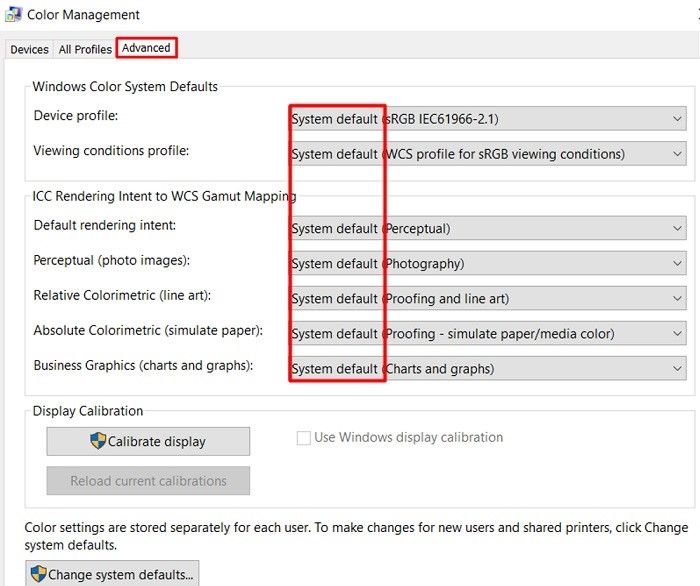Select the Advanced tab

[x=146, y=48]
